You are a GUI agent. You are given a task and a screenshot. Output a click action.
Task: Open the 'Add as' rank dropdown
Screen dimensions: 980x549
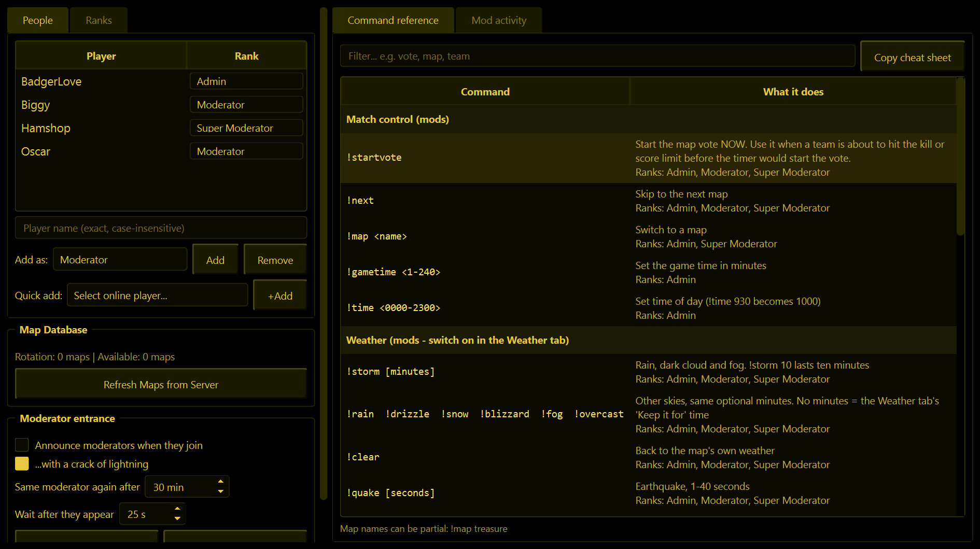coord(120,259)
